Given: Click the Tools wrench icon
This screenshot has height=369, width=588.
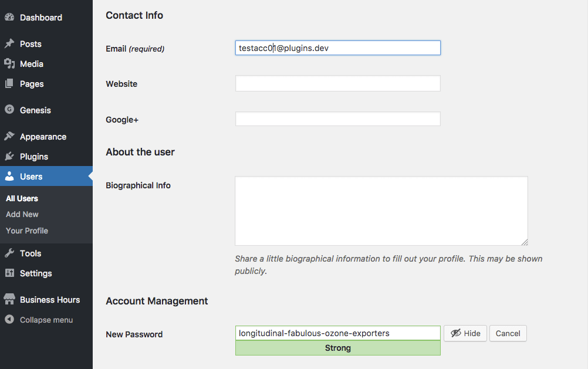Looking at the screenshot, I should (x=9, y=253).
